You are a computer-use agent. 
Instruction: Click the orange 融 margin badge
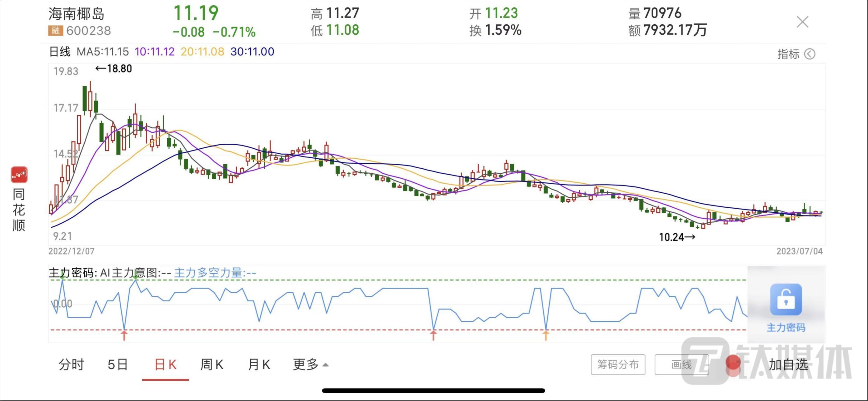pos(55,31)
